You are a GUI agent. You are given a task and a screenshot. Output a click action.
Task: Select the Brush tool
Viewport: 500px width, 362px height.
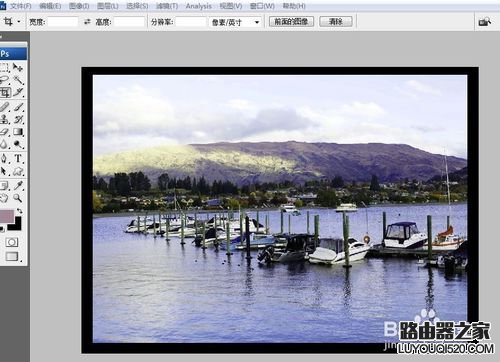click(x=18, y=107)
